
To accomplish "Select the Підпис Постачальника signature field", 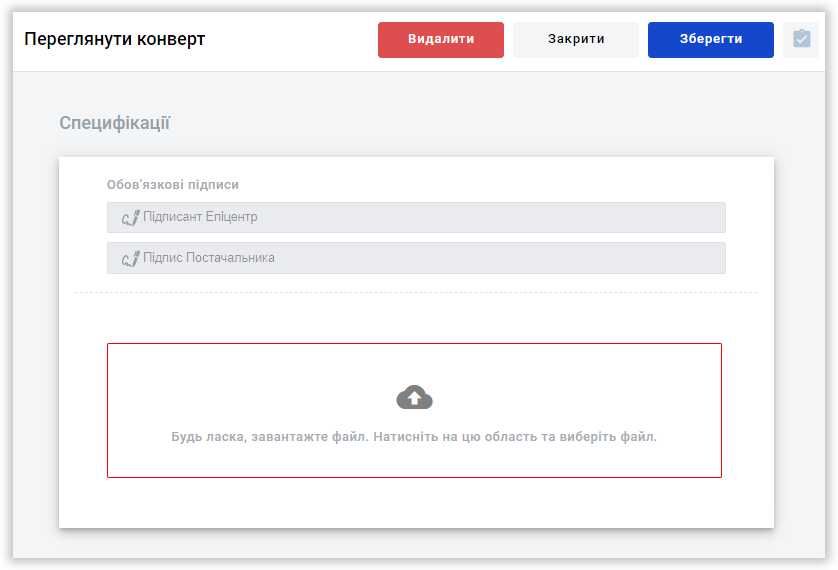I will coord(416,258).
